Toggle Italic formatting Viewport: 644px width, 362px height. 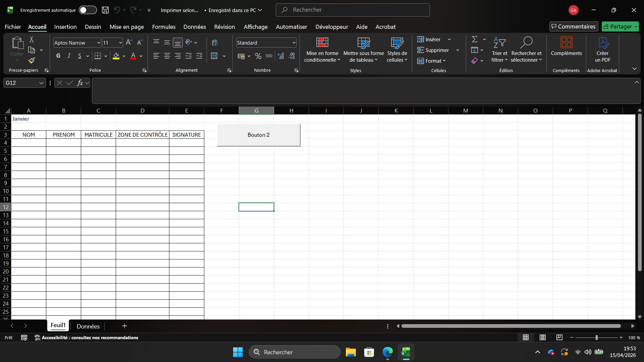pyautogui.click(x=69, y=56)
